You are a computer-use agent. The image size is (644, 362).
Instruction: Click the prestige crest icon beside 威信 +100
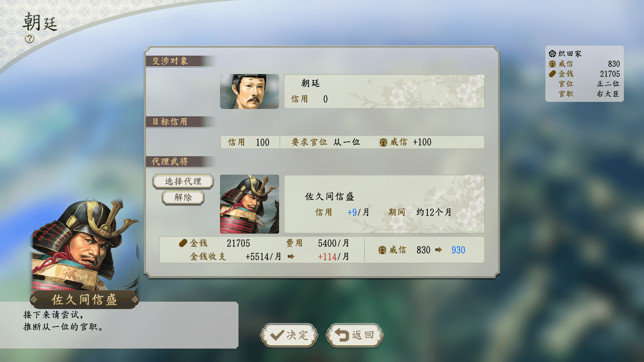[383, 142]
